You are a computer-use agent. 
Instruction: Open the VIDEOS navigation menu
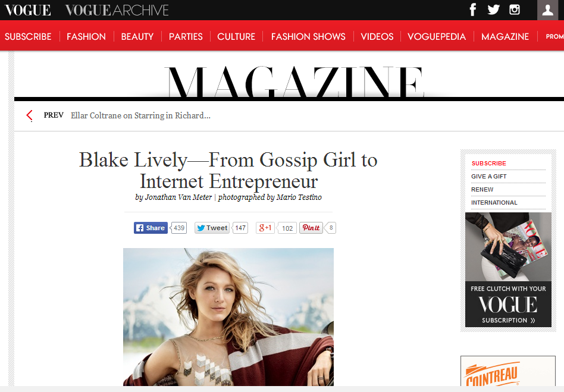click(x=377, y=37)
